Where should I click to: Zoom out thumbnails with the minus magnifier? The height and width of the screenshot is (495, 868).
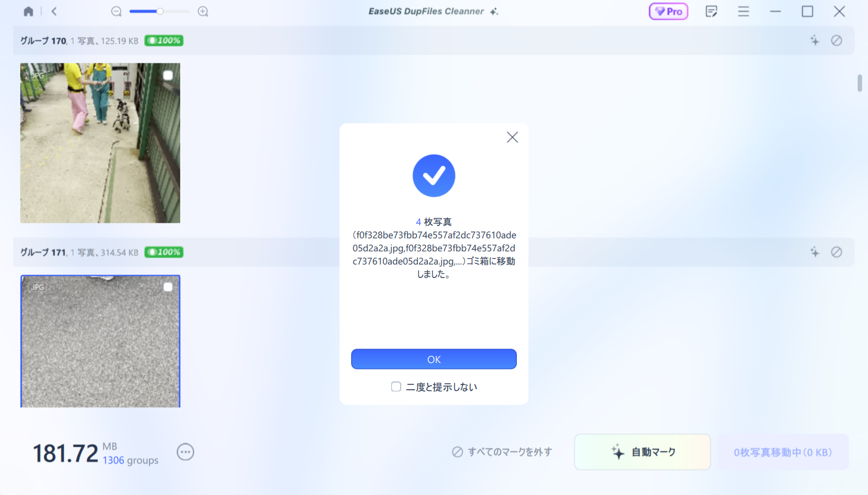pyautogui.click(x=116, y=11)
